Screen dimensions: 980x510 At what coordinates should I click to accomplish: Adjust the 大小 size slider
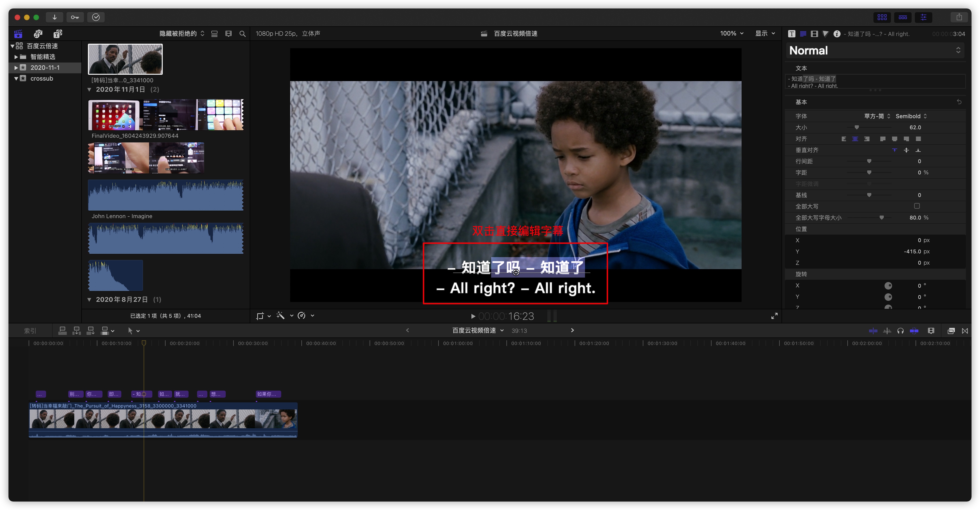[x=856, y=127]
